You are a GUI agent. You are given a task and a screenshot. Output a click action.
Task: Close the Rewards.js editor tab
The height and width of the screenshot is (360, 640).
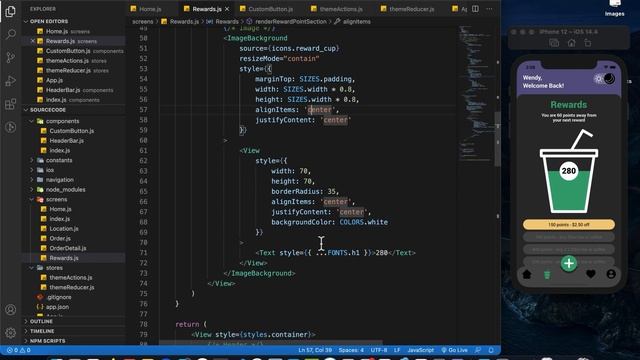coord(227,9)
